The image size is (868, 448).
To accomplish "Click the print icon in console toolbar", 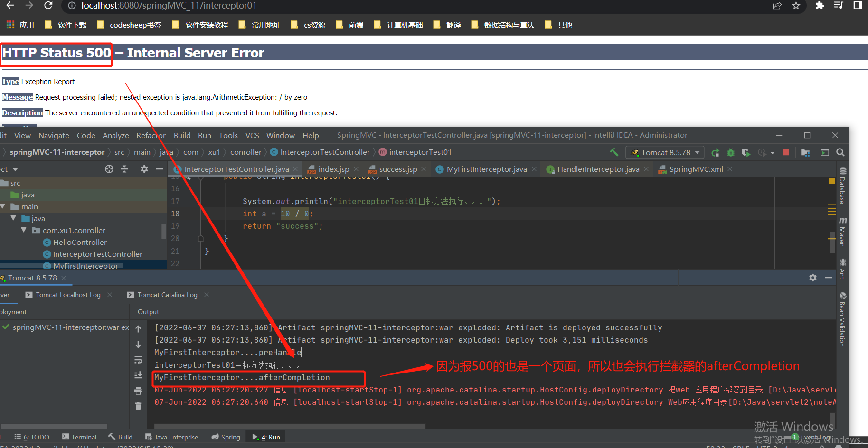I will [138, 391].
